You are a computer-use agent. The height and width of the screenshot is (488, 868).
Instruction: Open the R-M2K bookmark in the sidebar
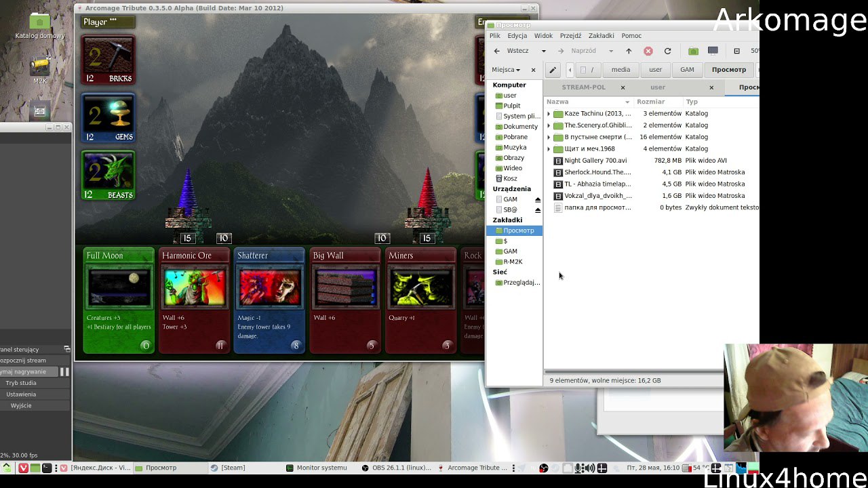point(513,262)
